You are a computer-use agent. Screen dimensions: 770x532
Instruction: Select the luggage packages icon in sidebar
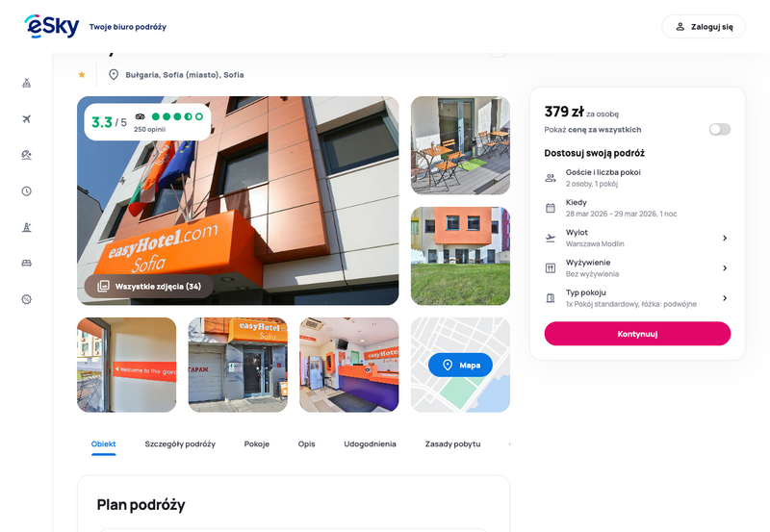(27, 83)
